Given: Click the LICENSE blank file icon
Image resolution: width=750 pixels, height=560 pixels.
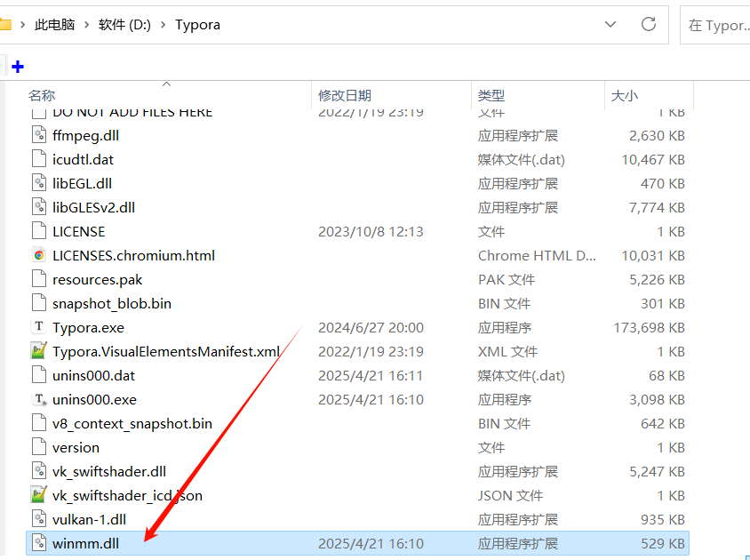Looking at the screenshot, I should click(39, 231).
